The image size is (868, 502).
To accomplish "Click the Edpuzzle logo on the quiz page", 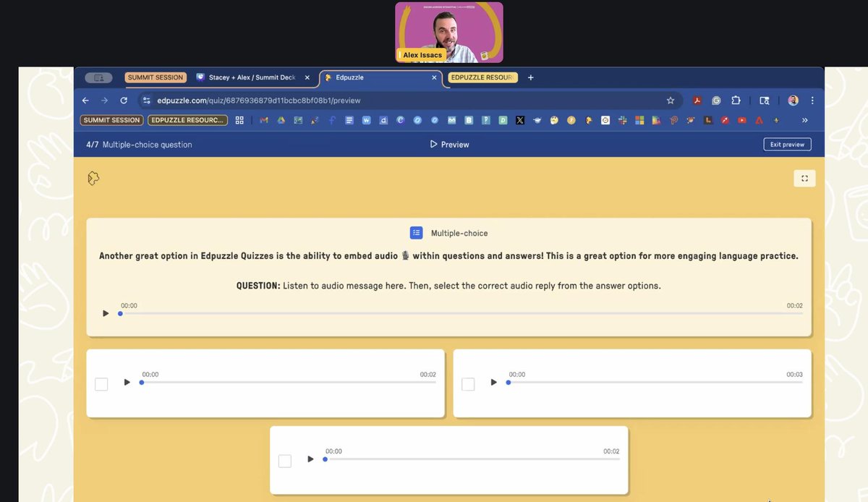I will click(x=93, y=178).
